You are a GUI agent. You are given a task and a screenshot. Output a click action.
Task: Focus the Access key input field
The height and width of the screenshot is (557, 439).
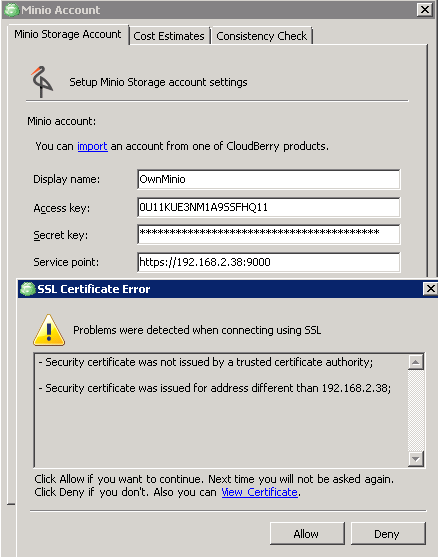(x=269, y=207)
